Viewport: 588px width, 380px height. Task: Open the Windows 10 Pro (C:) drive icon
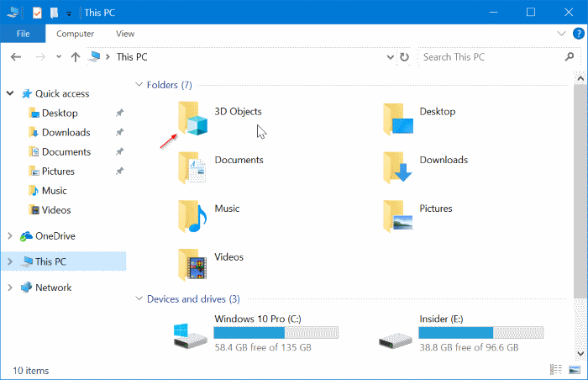[192, 333]
